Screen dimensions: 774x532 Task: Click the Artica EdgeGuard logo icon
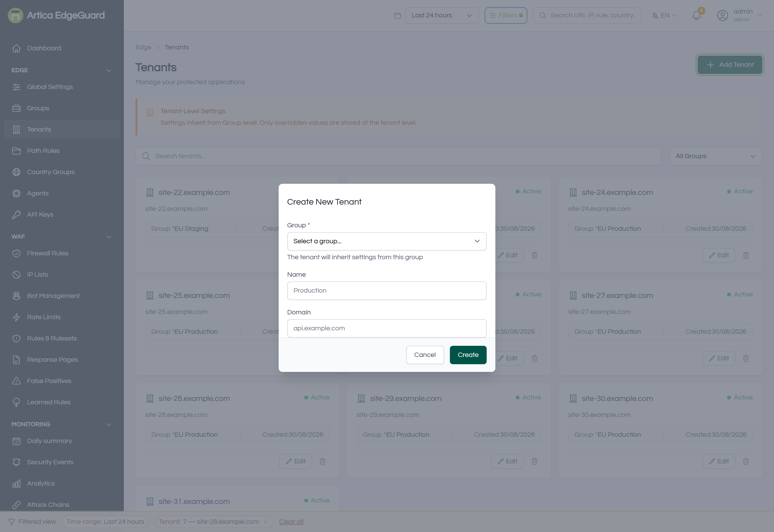(15, 15)
